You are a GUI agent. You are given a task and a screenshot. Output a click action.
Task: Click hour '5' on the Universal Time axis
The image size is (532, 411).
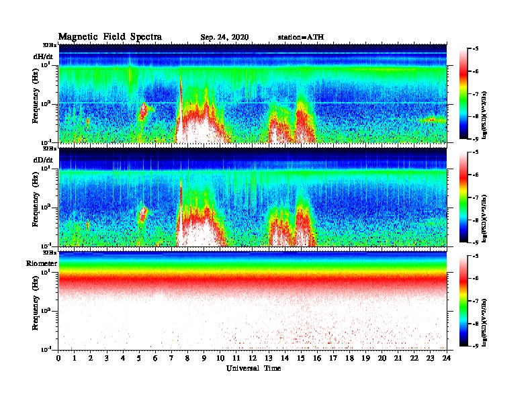coord(139,359)
